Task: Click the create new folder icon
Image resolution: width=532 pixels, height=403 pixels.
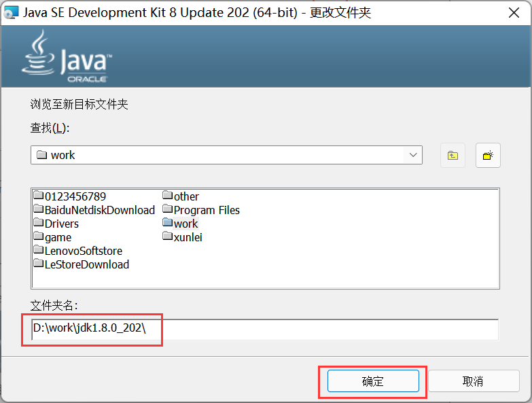Action: click(x=488, y=156)
